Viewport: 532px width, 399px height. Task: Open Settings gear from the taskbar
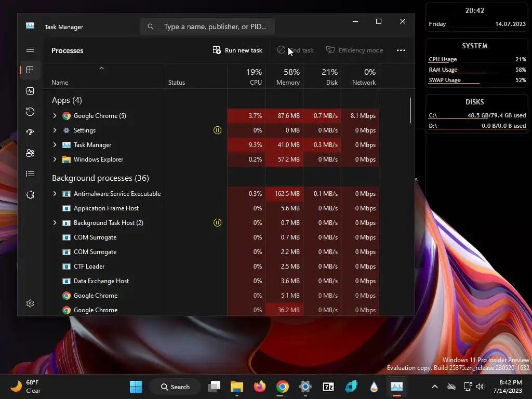coord(305,387)
